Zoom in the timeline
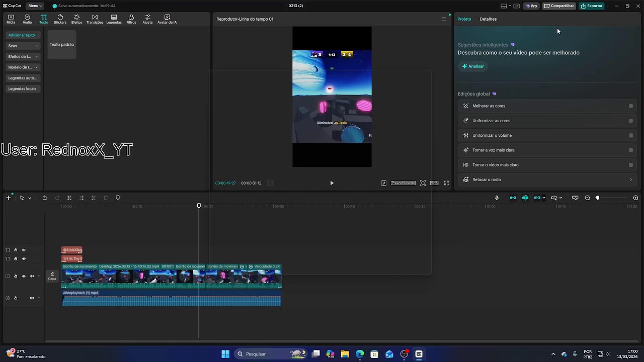The width and height of the screenshot is (644, 362). click(x=635, y=198)
